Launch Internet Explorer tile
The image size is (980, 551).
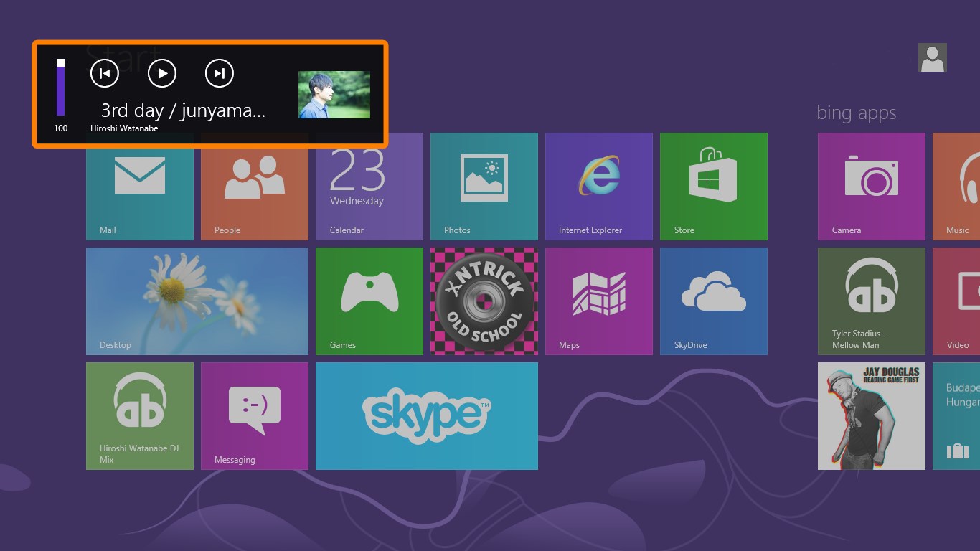tap(599, 187)
